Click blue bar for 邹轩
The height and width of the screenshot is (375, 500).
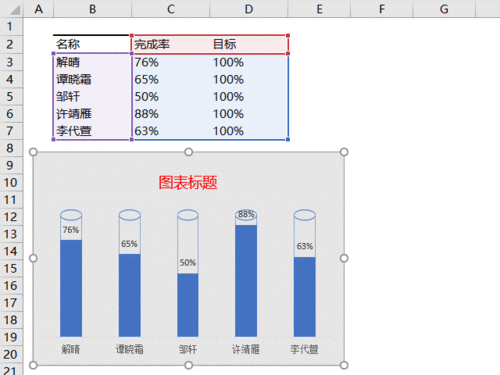tap(188, 305)
